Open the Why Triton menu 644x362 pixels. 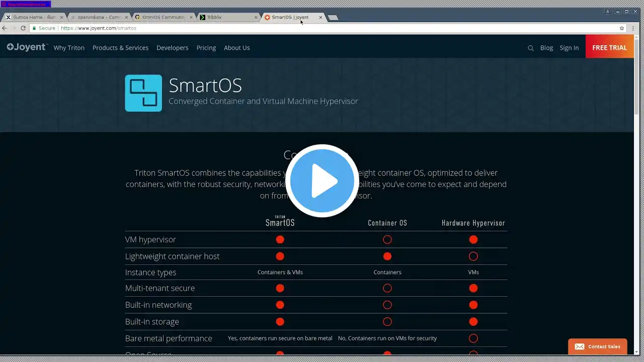pos(69,48)
